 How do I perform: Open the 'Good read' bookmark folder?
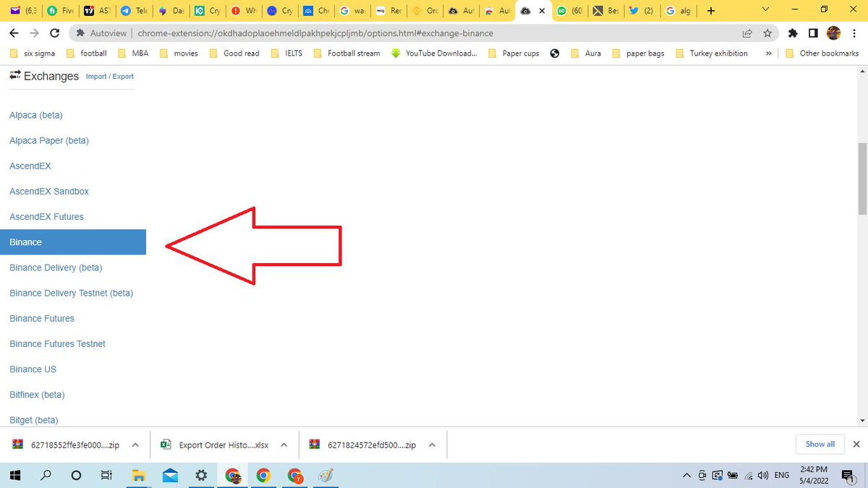(x=234, y=53)
